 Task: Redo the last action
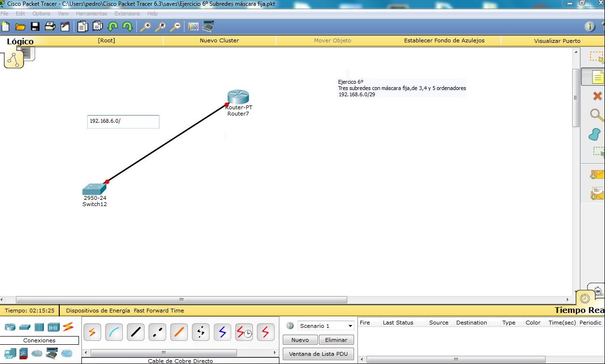click(128, 26)
